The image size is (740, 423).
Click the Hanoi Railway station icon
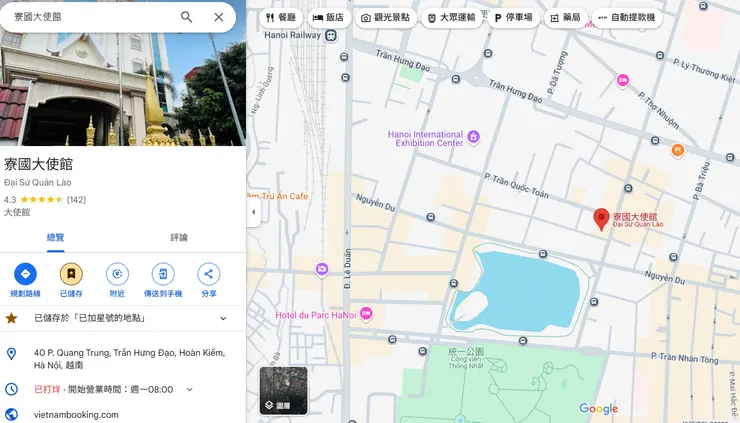[331, 35]
